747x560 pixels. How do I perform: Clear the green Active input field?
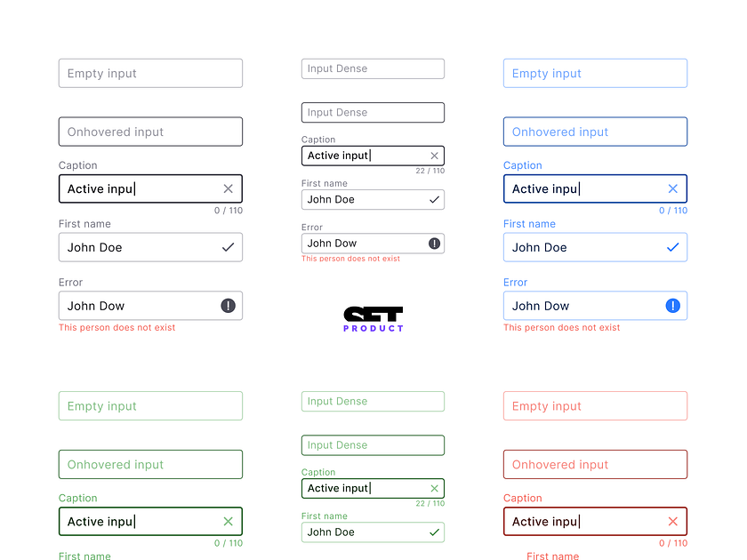[228, 521]
